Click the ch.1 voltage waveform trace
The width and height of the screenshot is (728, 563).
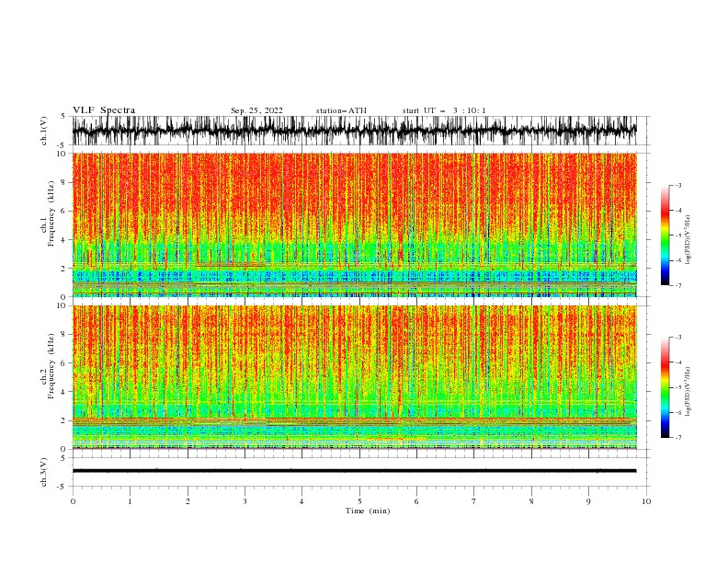(x=354, y=131)
